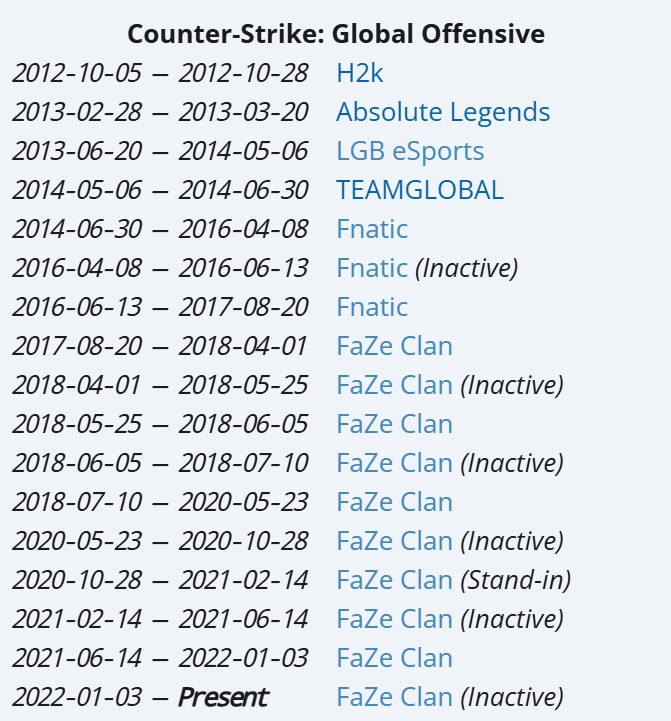
Task: Click the Counter-Strike: Global Offensive heading
Action: point(336,34)
